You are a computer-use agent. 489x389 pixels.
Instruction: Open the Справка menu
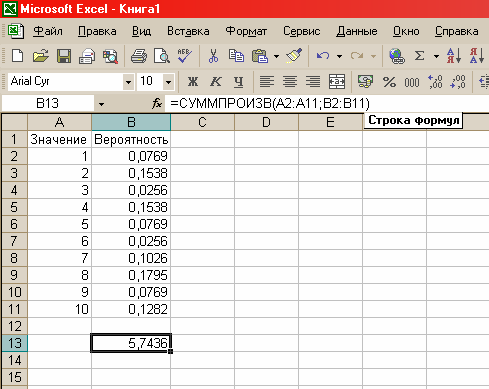click(x=456, y=31)
